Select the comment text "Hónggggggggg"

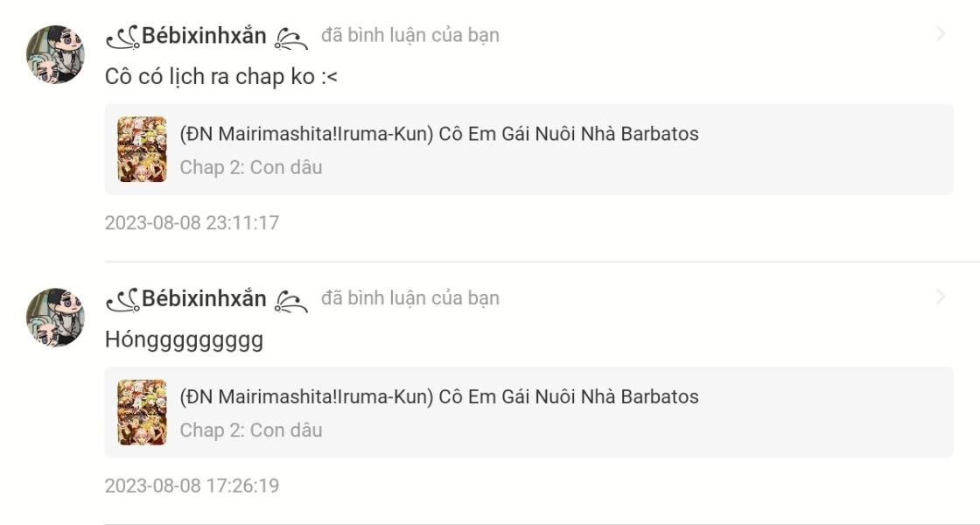[x=184, y=339]
